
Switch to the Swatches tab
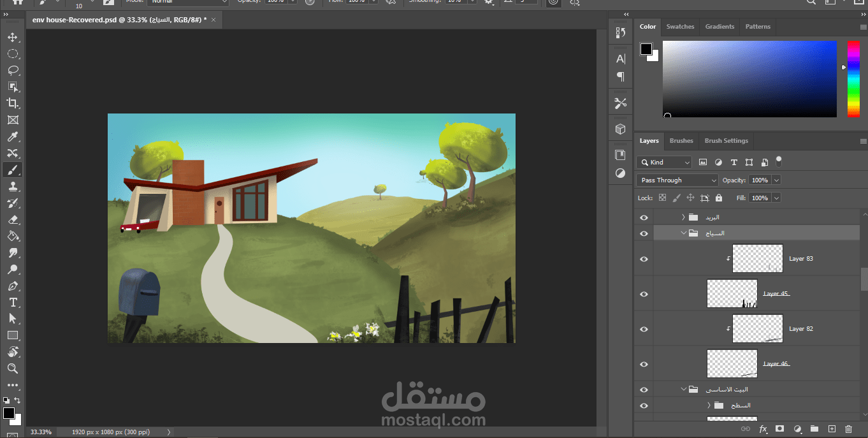pos(680,27)
